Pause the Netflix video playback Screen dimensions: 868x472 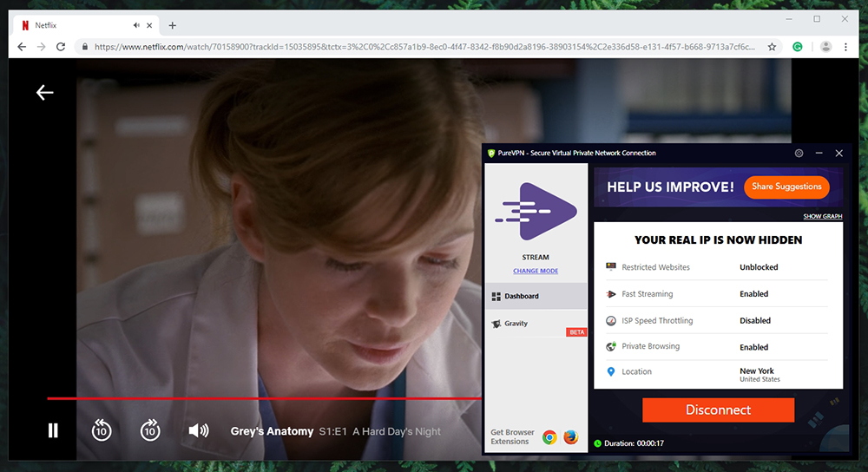click(53, 430)
